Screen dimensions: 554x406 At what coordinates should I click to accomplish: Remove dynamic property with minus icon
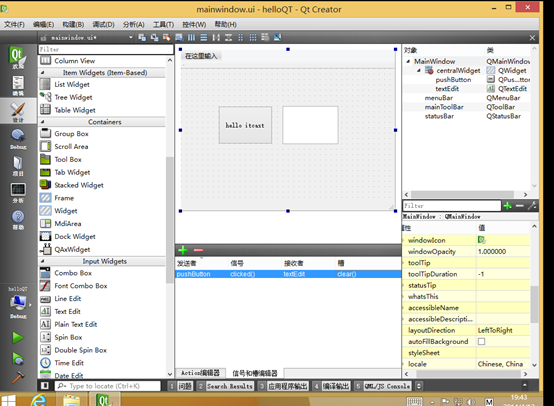pyautogui.click(x=519, y=206)
